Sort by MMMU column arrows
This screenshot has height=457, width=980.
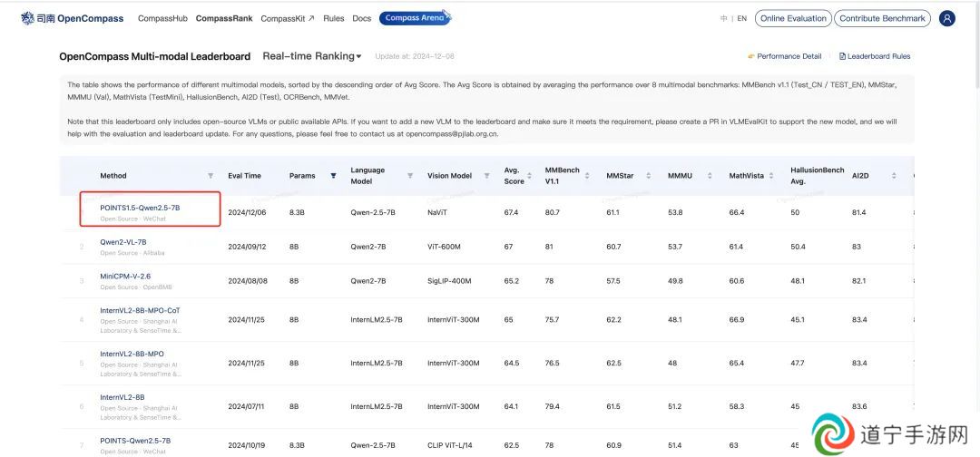click(x=710, y=176)
